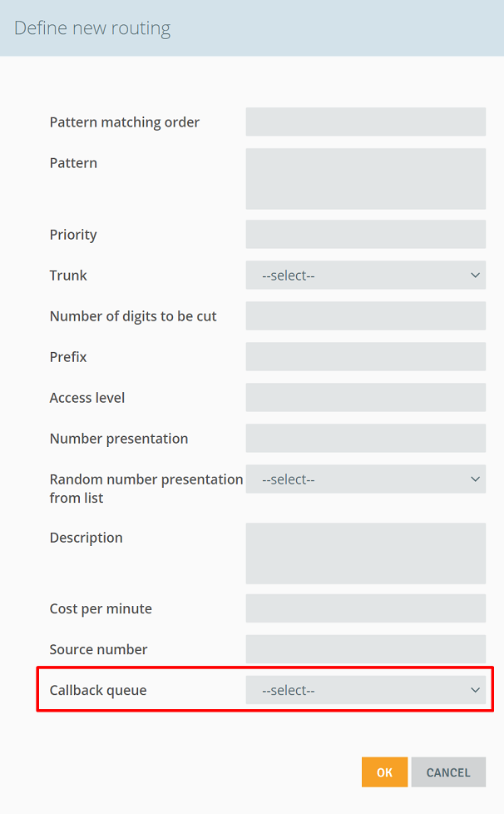Open Random number presentation from list dropdown

click(x=366, y=479)
